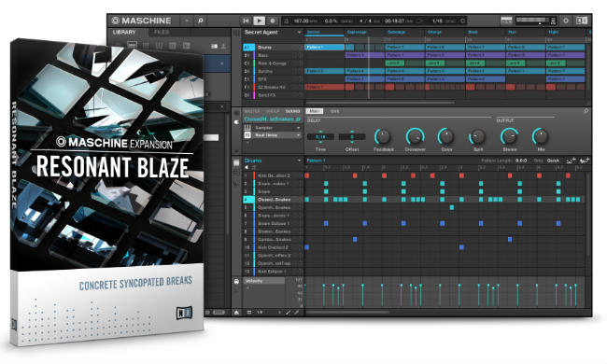This screenshot has height=364, width=607.
Task: Toggle the header dropdown arrow next to MASCHINE logo
Action: (x=187, y=21)
